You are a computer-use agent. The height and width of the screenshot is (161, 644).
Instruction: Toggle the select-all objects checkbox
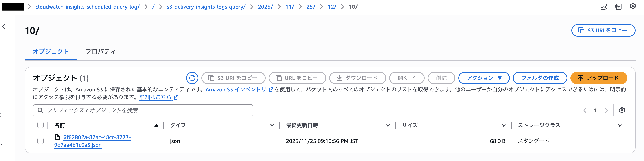[x=41, y=125]
